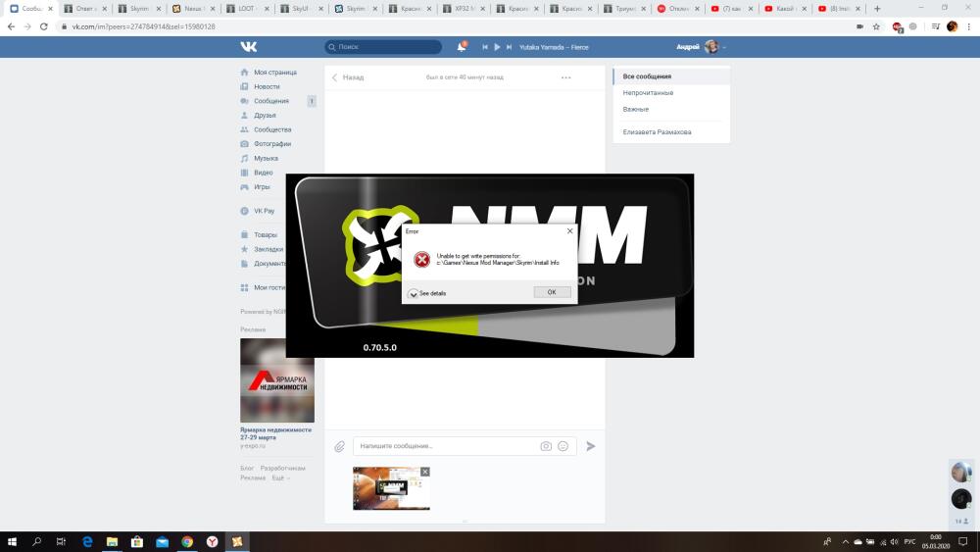The width and height of the screenshot is (980, 552).
Task: Open File Explorer from taskbar
Action: pyautogui.click(x=112, y=542)
